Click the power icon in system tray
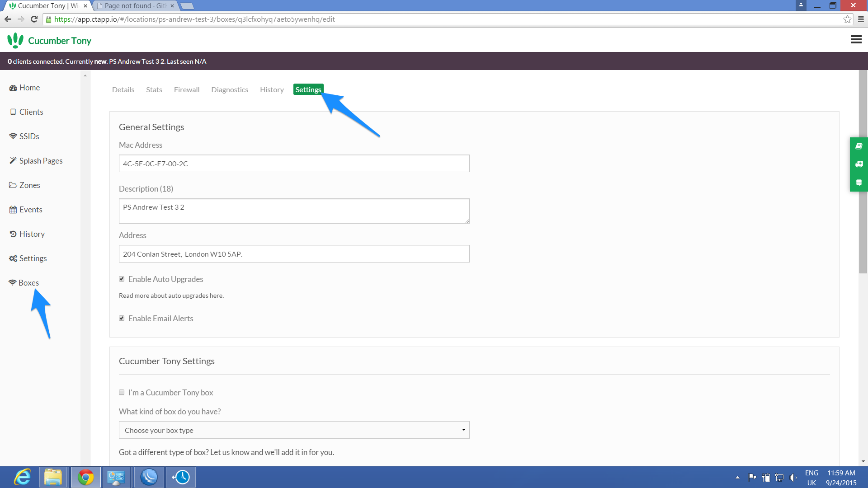Screen dimensions: 868x488 click(766, 477)
